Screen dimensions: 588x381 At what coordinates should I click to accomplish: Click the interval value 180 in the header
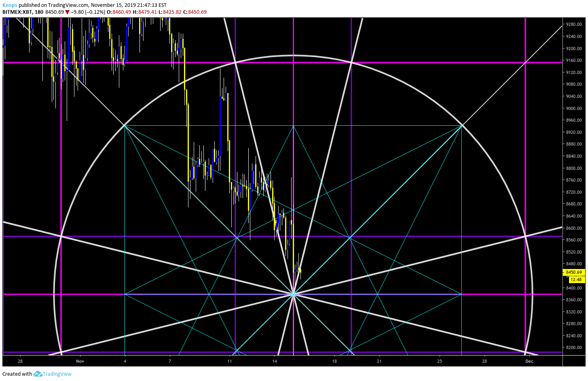[x=39, y=12]
